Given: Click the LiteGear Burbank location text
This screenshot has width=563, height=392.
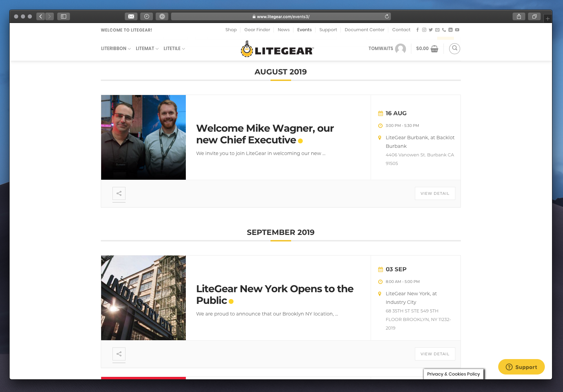Looking at the screenshot, I should 420,142.
